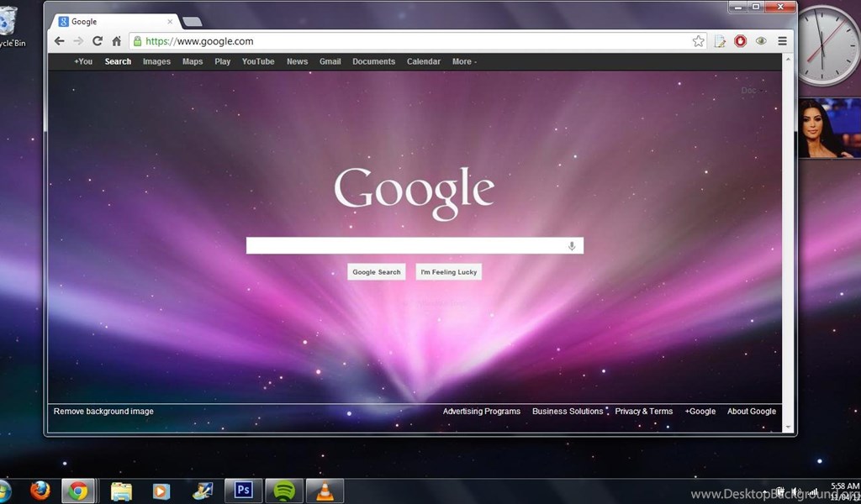Open the Chrome home page button
Screen dimensions: 861x504
pos(116,41)
